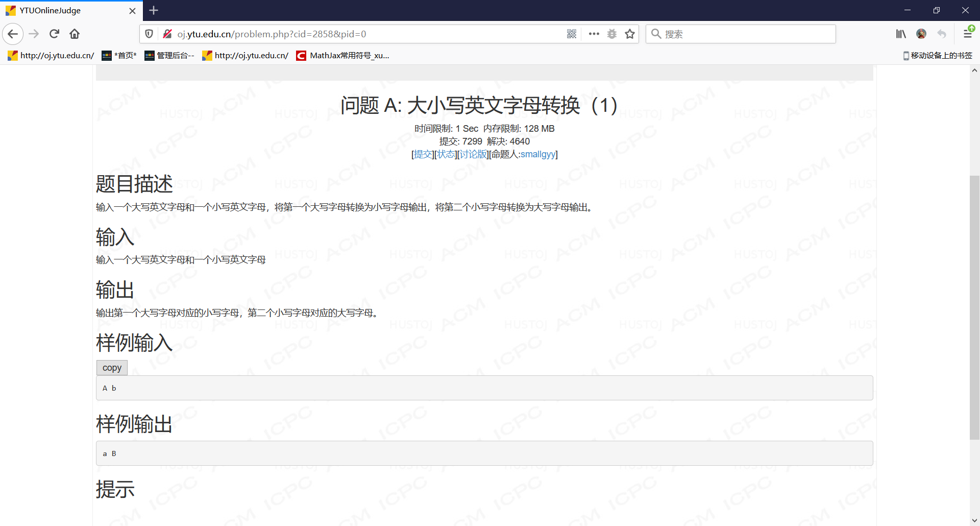Open the Firefox application menu
The height and width of the screenshot is (526, 980).
coord(968,34)
